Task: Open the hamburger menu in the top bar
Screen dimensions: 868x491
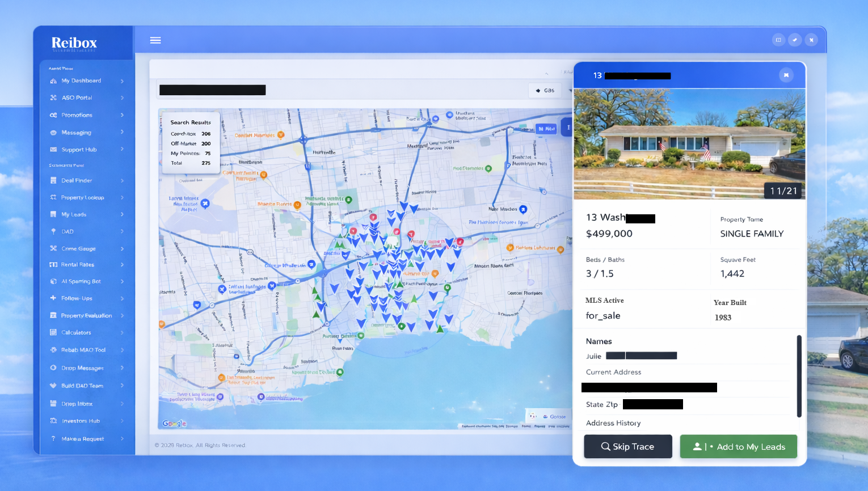Action: (x=155, y=40)
